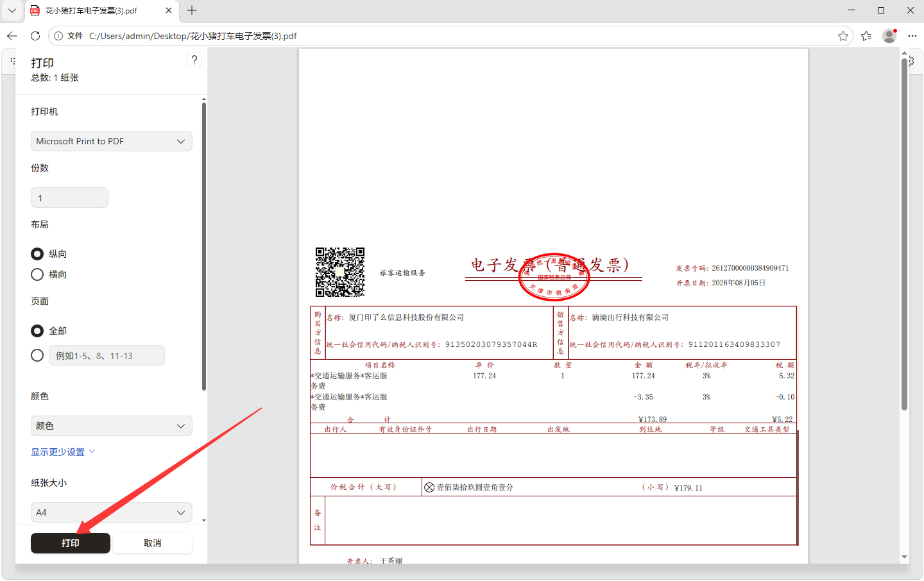924x581 pixels.
Task: Add this page to favorites star
Action: coord(843,36)
